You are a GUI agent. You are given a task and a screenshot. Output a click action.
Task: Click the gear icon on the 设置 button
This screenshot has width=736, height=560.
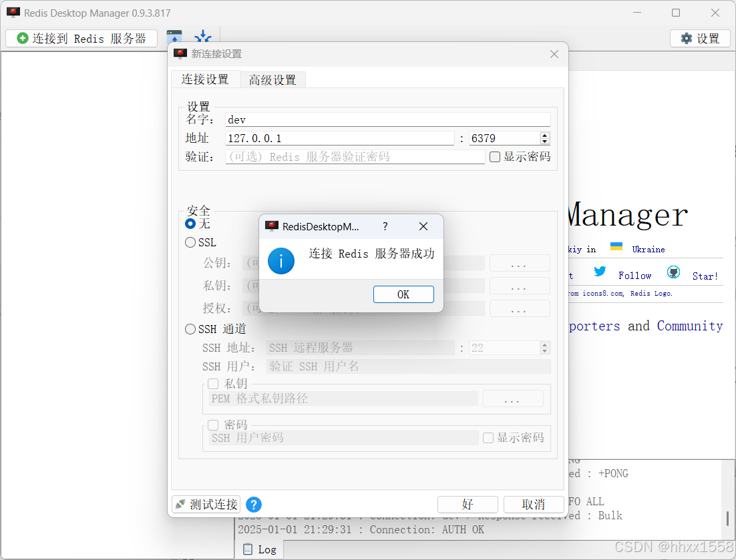(687, 39)
